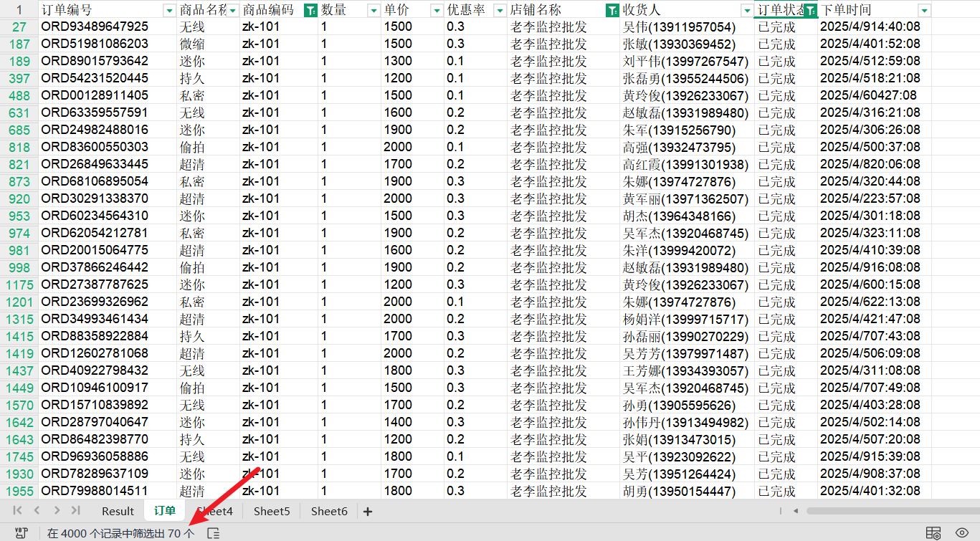
Task: Click the horizontal scrollbar left arrow
Action: [796, 511]
